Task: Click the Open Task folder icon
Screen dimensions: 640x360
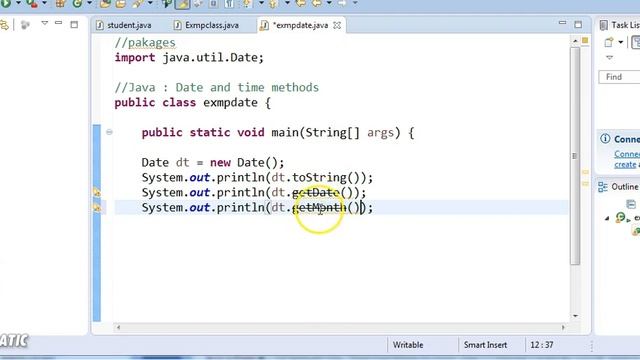Action: (121, 4)
